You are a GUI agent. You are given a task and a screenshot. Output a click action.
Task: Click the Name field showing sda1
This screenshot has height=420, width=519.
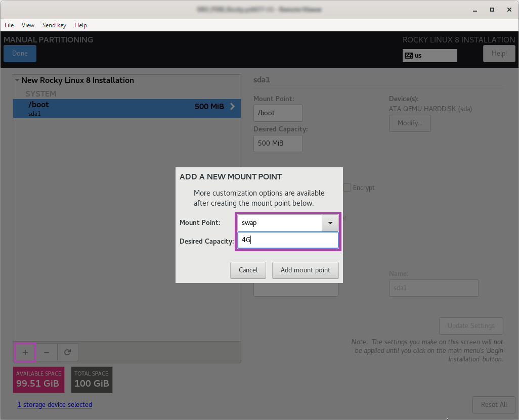coord(434,288)
